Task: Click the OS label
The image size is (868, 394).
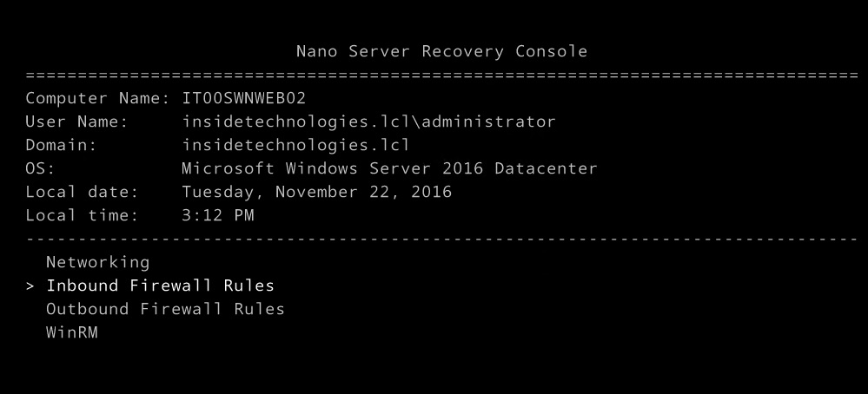Action: 41,168
